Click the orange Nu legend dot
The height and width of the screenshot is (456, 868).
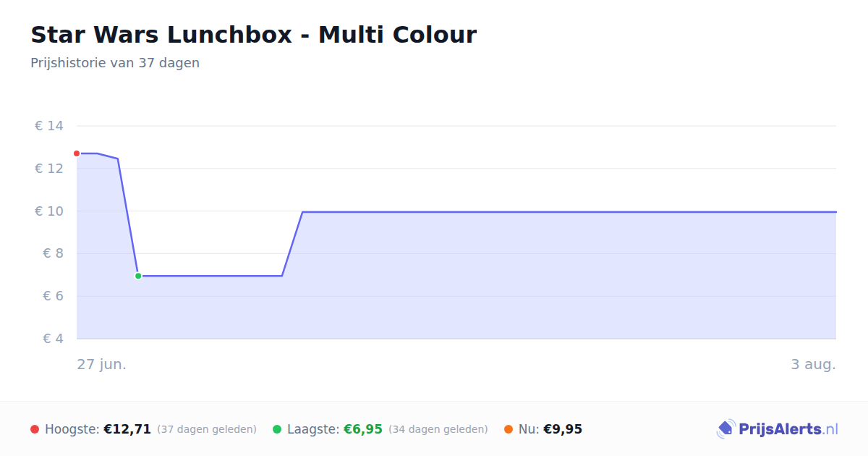point(509,429)
